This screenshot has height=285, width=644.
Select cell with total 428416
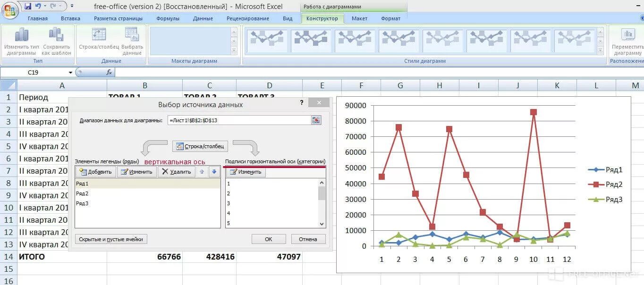209,257
